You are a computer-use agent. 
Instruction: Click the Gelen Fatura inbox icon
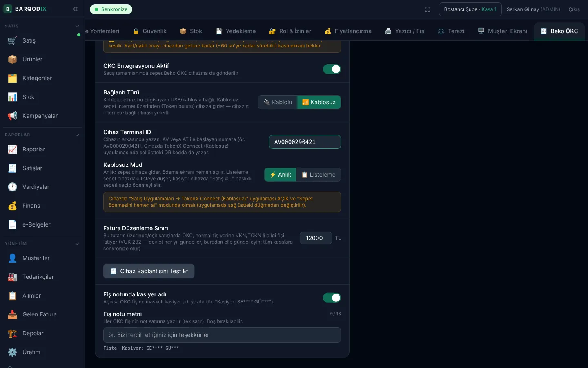13,314
